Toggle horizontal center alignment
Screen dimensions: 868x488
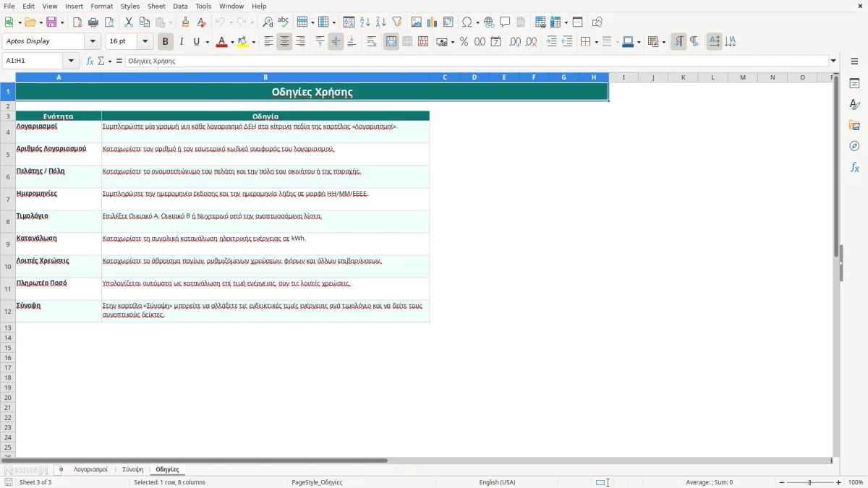coord(284,42)
